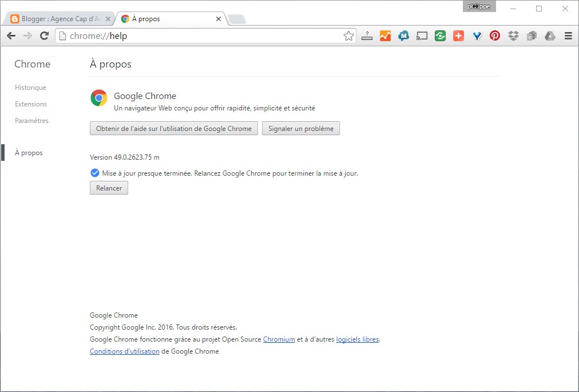
Task: Click the Mise à jour presque terminée message
Action: pos(230,173)
